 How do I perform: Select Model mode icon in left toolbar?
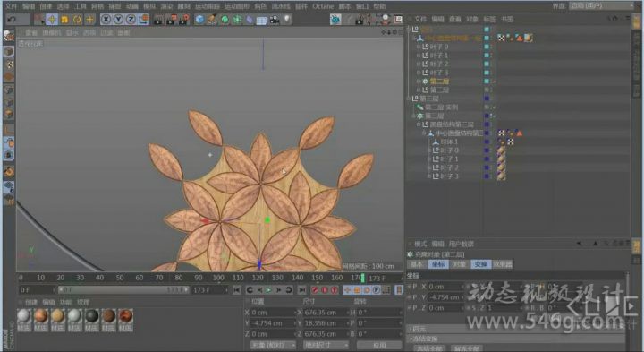pyautogui.click(x=9, y=51)
